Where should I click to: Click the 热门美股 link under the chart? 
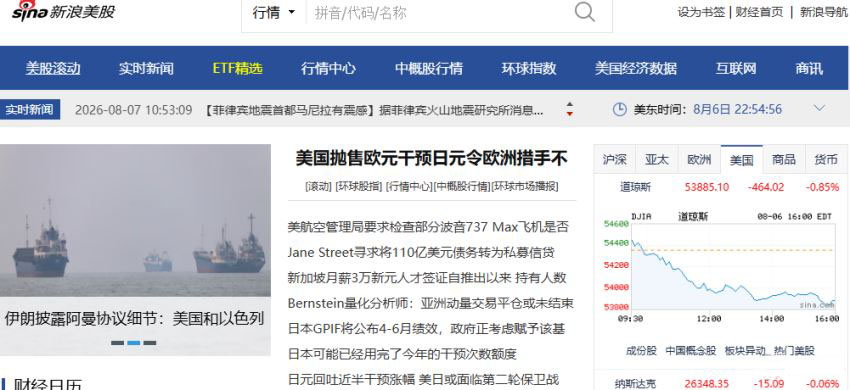coord(794,351)
